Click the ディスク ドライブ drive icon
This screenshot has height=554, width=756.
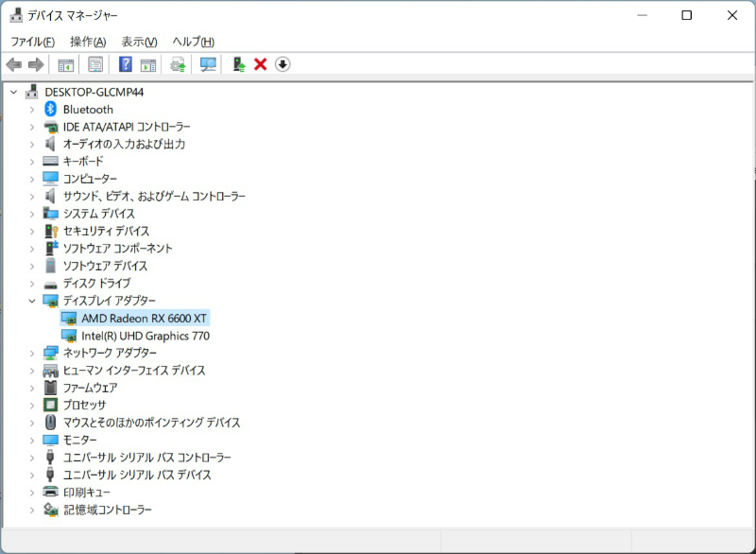coord(51,285)
